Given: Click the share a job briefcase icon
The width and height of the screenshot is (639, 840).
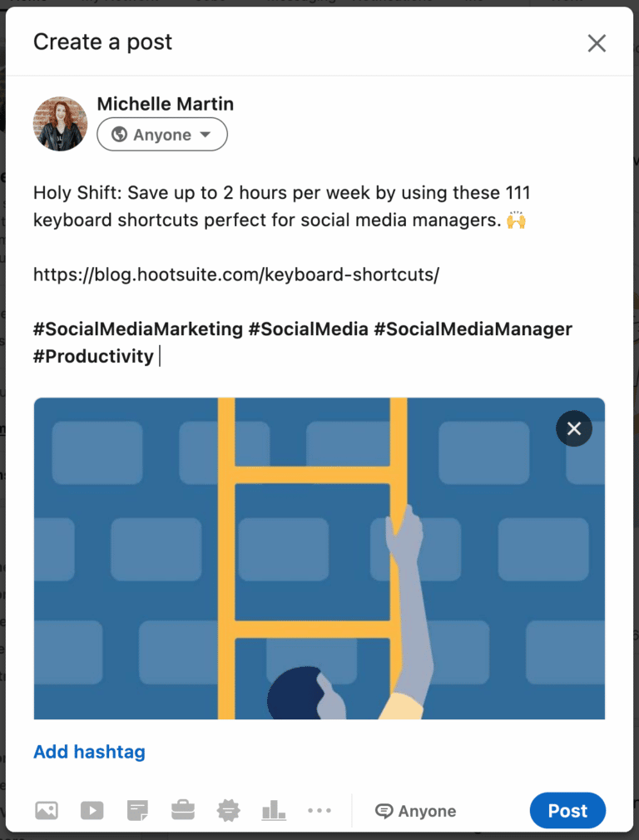Looking at the screenshot, I should pos(182,810).
